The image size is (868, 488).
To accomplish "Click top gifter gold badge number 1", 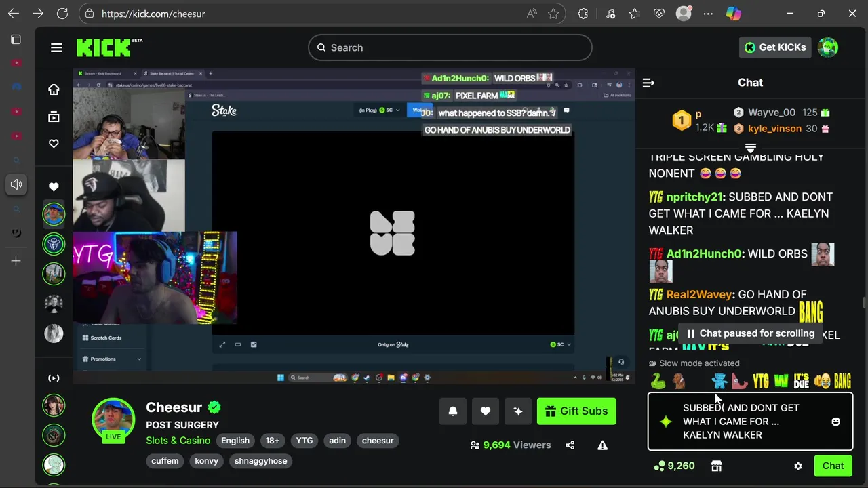I will 681,121.
